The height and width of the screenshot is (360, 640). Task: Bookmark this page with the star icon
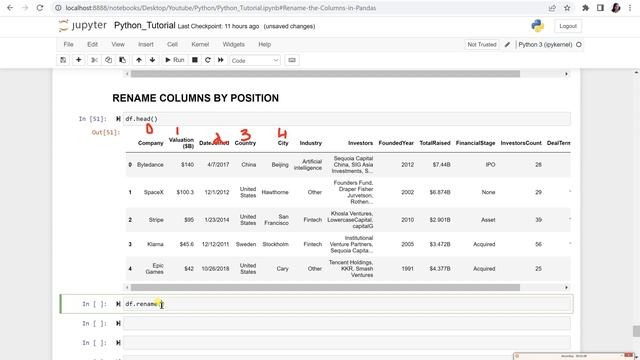(x=567, y=8)
